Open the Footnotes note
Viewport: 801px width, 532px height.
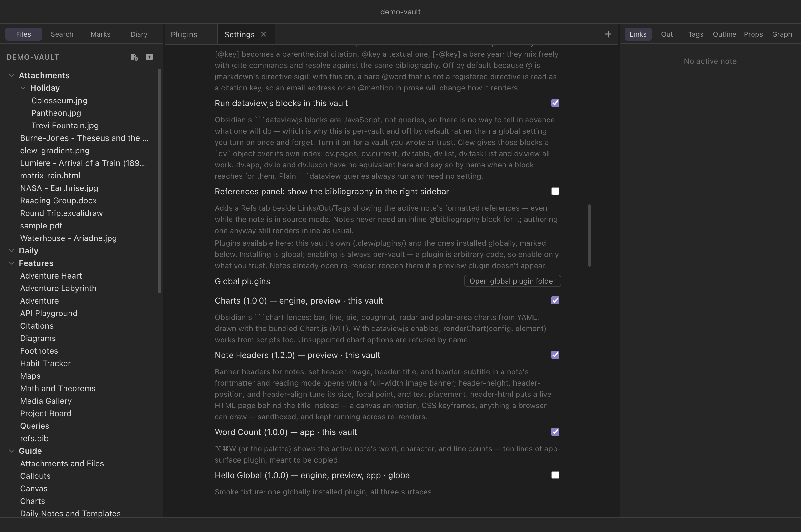(39, 351)
